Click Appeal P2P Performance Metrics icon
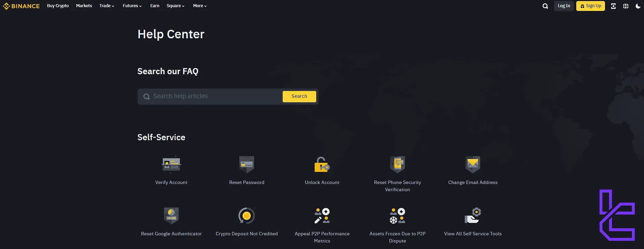644x249 pixels. [322, 216]
